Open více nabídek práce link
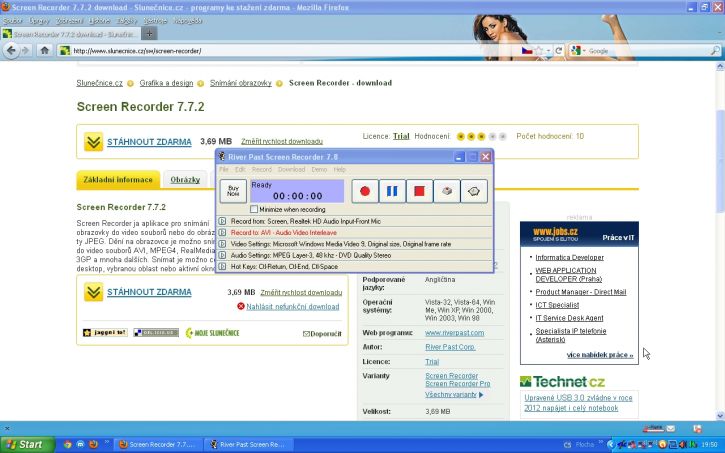Viewport: 725px width, 453px height. 600,355
